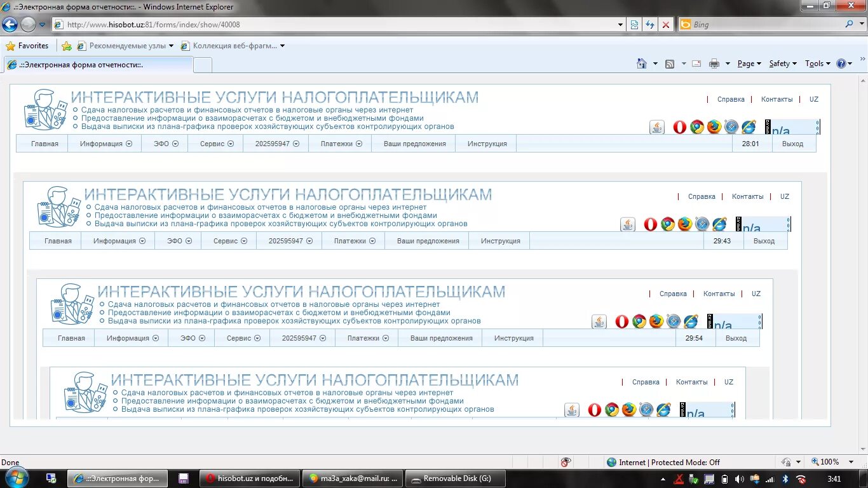Refresh the page using the address bar icon

coord(650,25)
